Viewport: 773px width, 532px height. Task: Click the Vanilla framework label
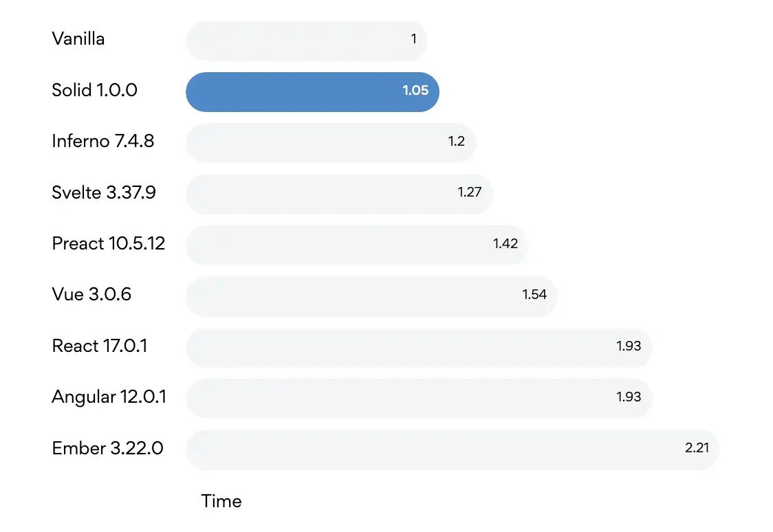pyautogui.click(x=78, y=39)
